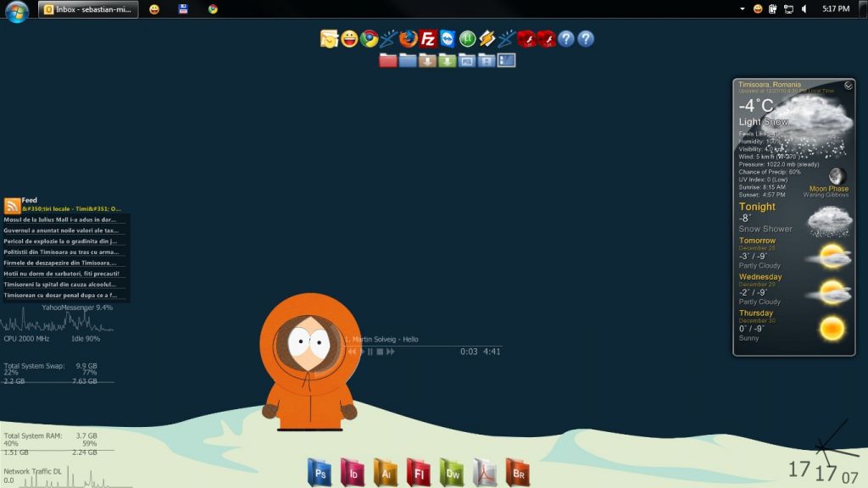Open the brown downloads folder
868x488 pixels.
point(427,60)
